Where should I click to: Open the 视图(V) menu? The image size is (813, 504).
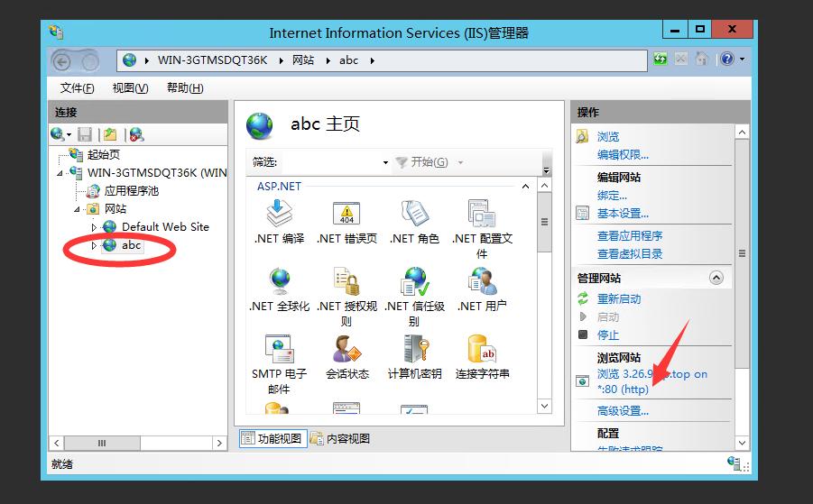pos(131,88)
